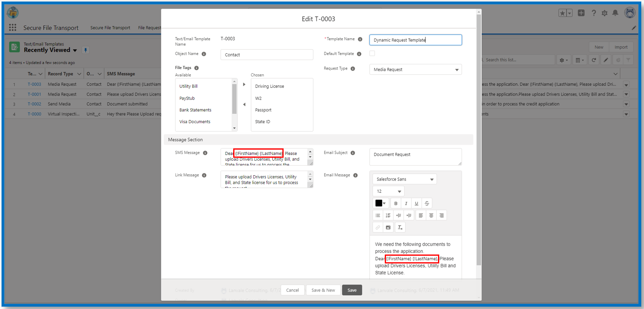Right-align the email message text
The width and height of the screenshot is (644, 309).
[442, 215]
